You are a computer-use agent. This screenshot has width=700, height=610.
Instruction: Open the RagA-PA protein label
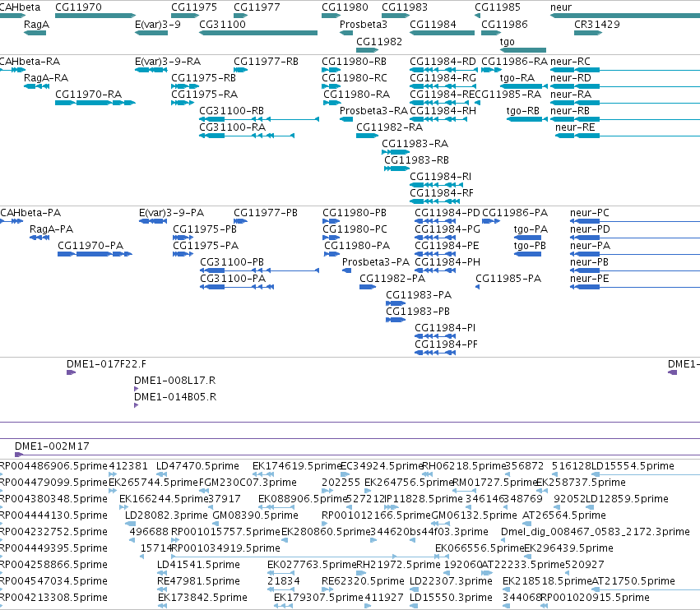[51, 229]
